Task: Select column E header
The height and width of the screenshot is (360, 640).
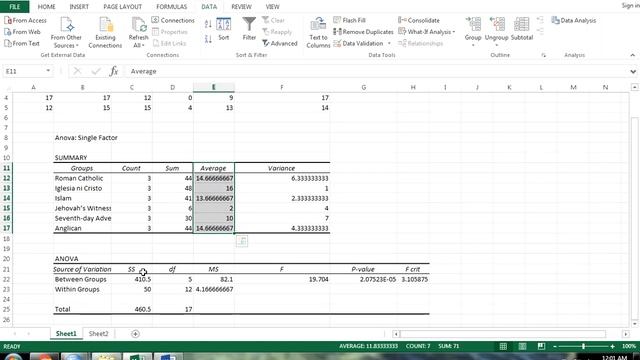Action: 213,87
